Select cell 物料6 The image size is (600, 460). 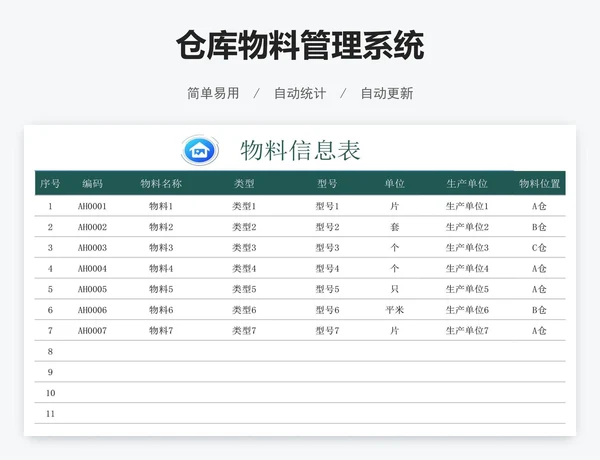coord(161,310)
